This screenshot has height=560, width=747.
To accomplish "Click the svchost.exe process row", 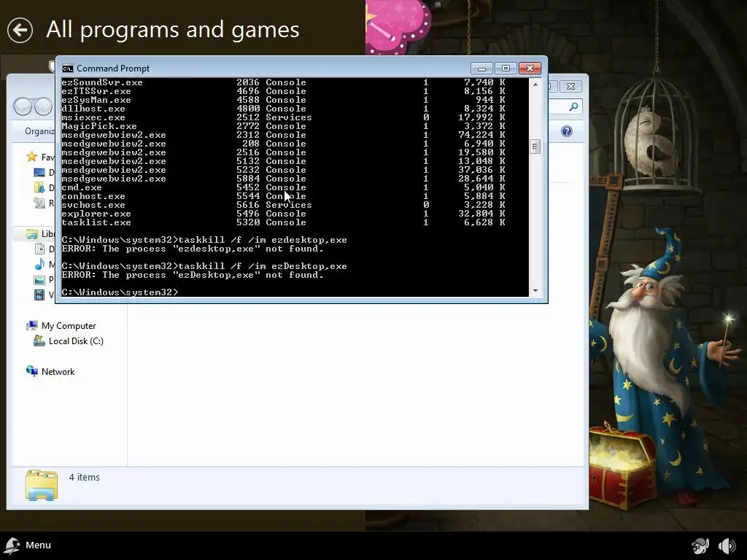I will (x=283, y=205).
